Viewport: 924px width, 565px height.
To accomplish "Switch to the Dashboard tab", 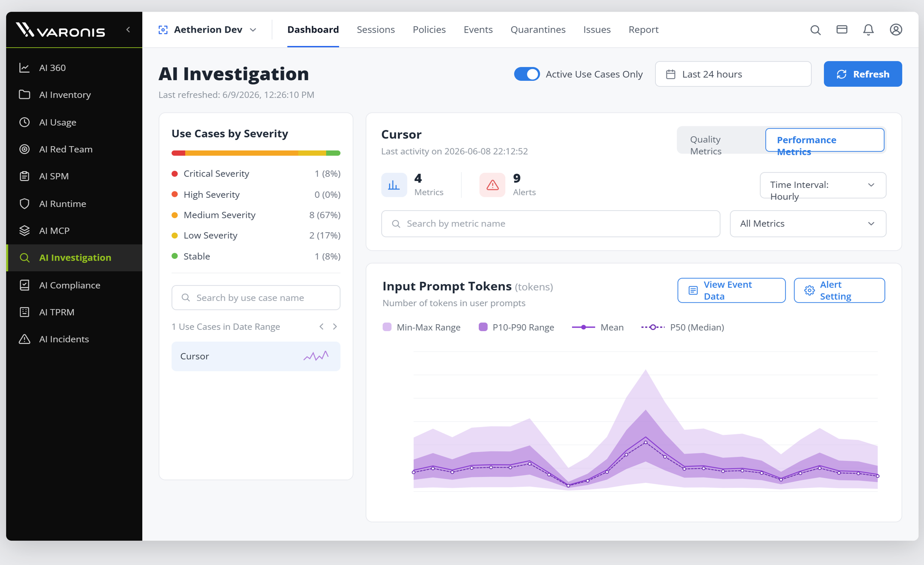I will [313, 30].
